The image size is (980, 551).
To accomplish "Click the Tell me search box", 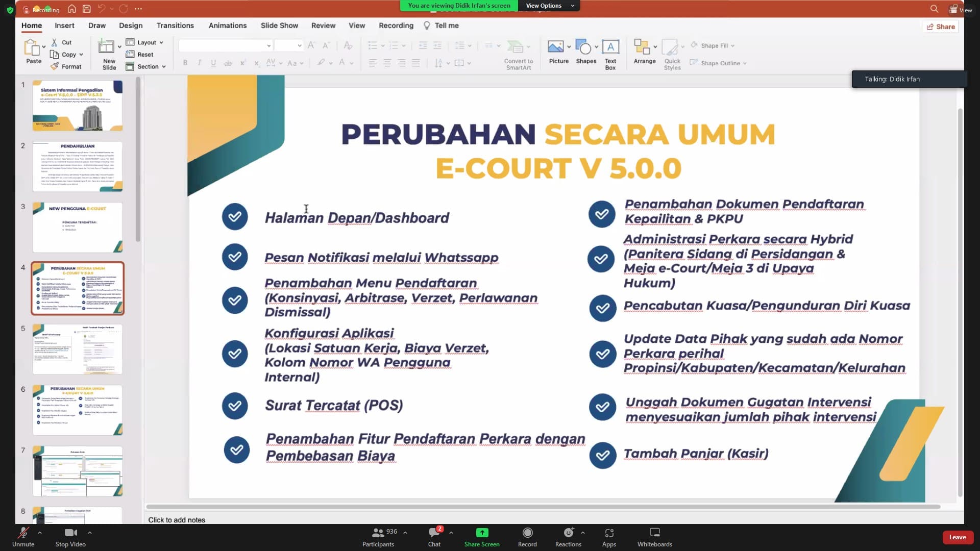I will (x=441, y=26).
